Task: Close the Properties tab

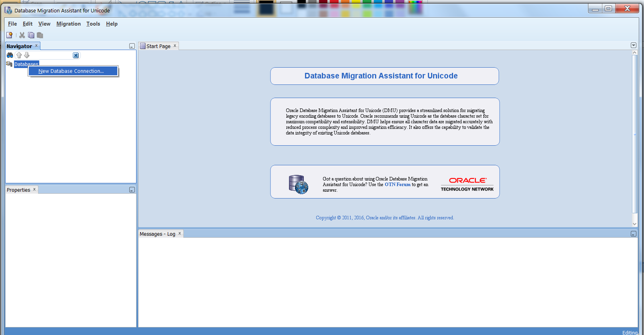Action: click(x=34, y=189)
